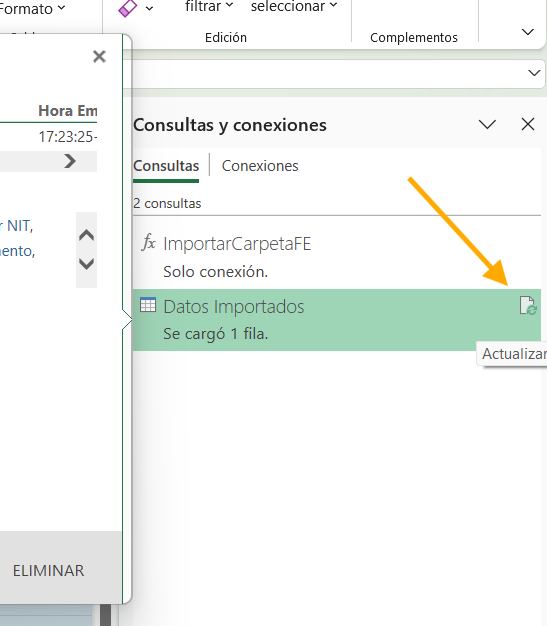Click the ELIMINAR button
The image size is (547, 626).
pos(48,571)
